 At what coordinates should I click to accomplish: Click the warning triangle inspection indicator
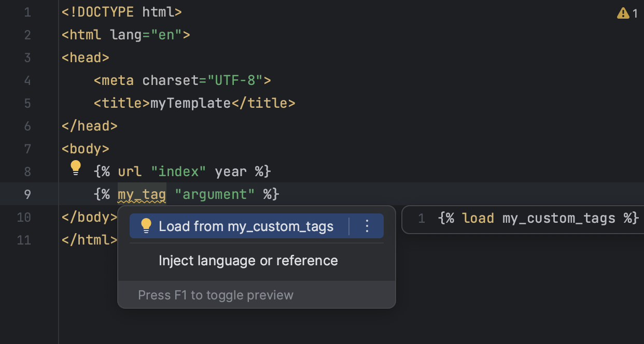pos(623,13)
